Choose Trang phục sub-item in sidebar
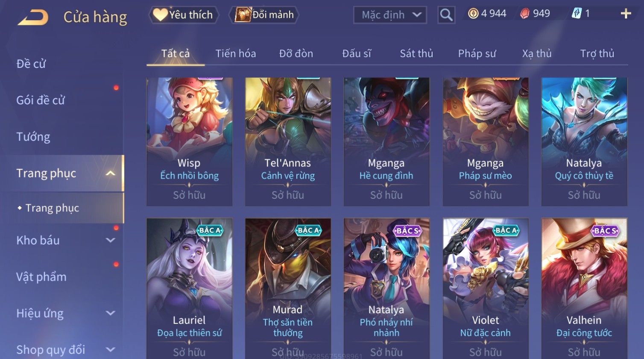The width and height of the screenshot is (644, 359). pos(52,208)
